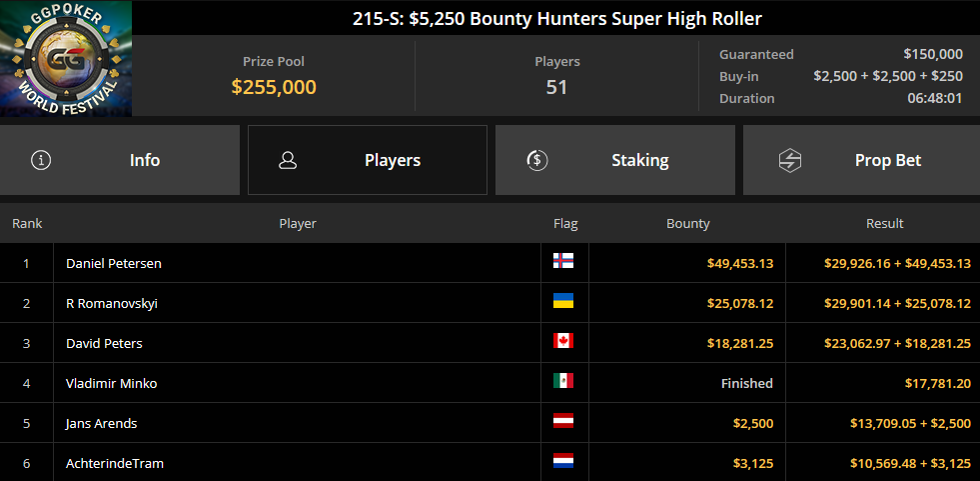Select player name Jans Arends
Viewport: 980px width, 481px height.
coord(101,423)
